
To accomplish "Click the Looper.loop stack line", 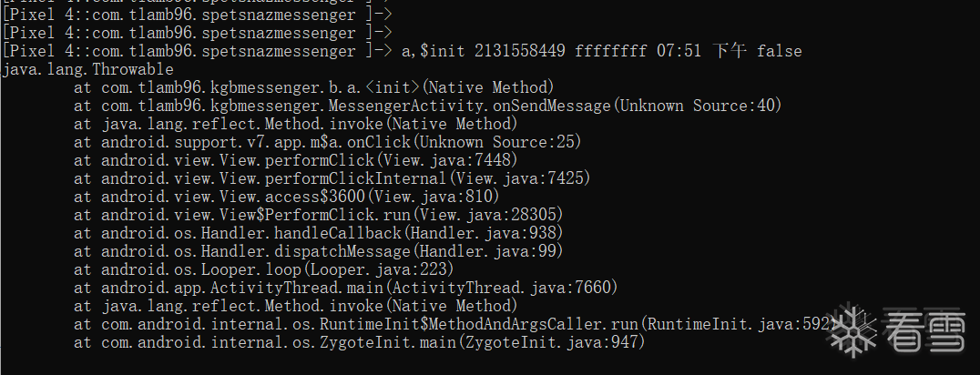I will pos(264,269).
